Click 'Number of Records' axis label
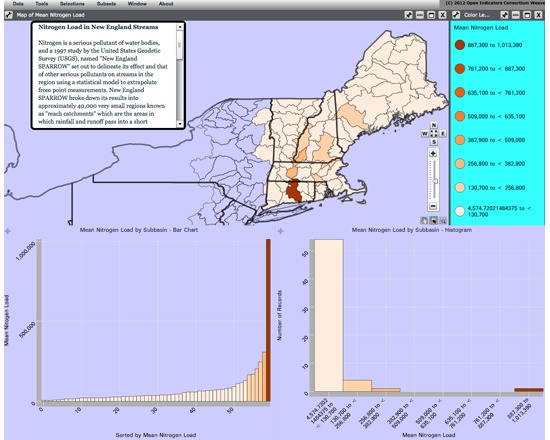Image resolution: width=550 pixels, height=440 pixels. [280, 315]
